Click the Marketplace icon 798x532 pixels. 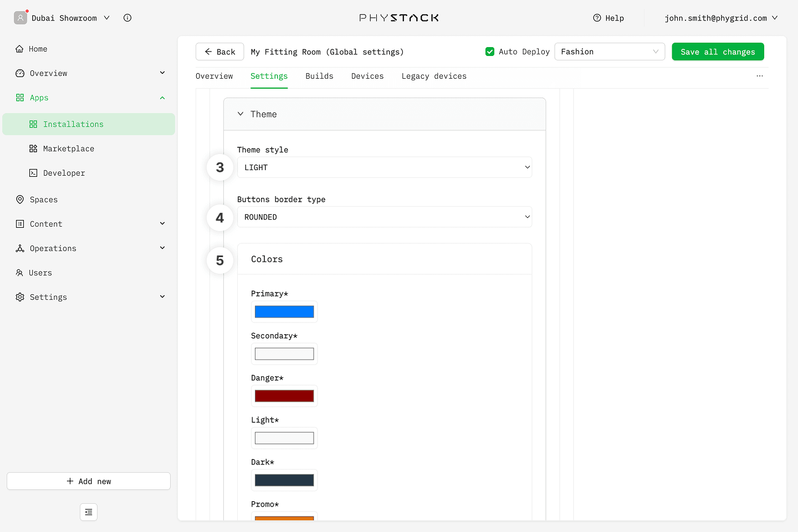tap(33, 149)
